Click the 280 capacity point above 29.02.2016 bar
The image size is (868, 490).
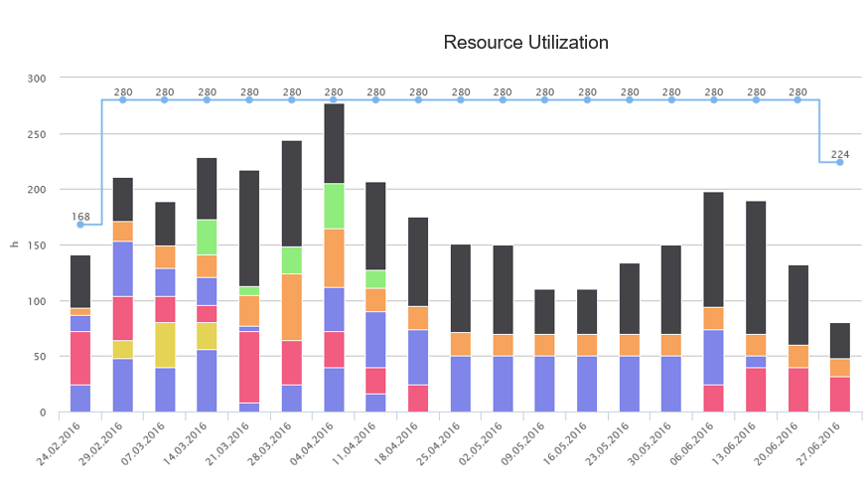pos(122,99)
